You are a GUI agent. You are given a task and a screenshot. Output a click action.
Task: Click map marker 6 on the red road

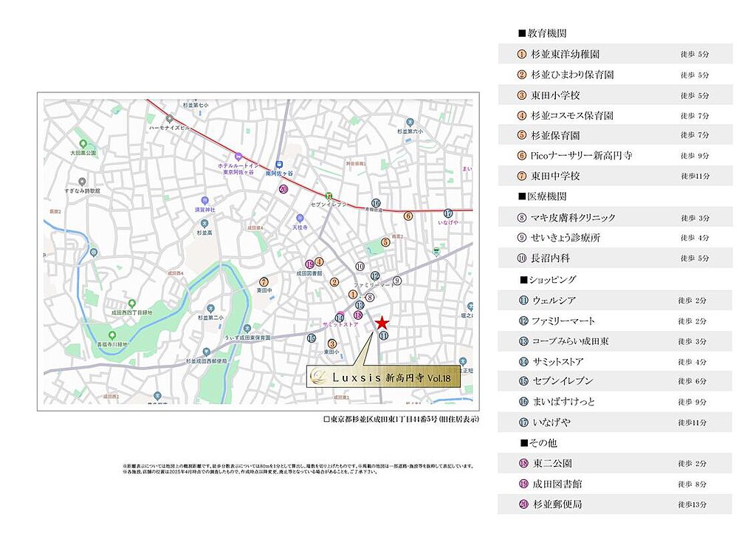408,216
